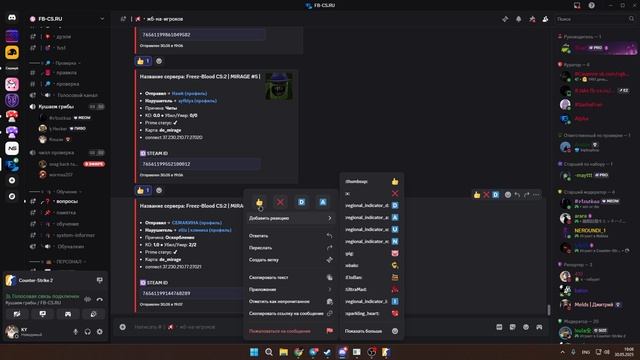Open the правила channel
This screenshot has width=640, height=360.
67,73
